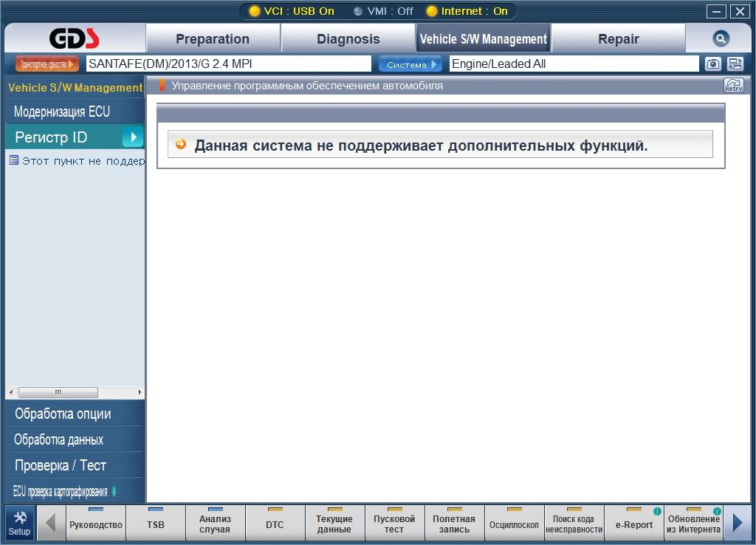The height and width of the screenshot is (545, 756).
Task: Click the Setup tools icon
Action: (20, 522)
